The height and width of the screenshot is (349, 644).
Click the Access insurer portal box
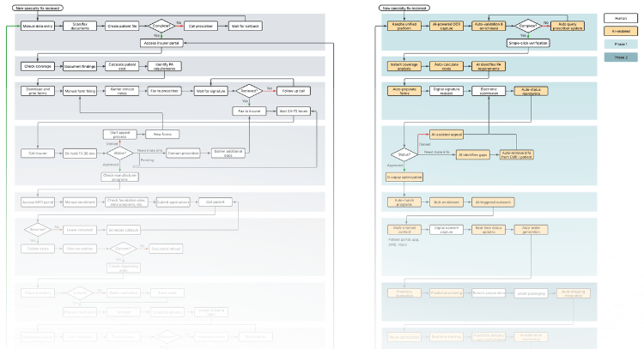(x=161, y=43)
